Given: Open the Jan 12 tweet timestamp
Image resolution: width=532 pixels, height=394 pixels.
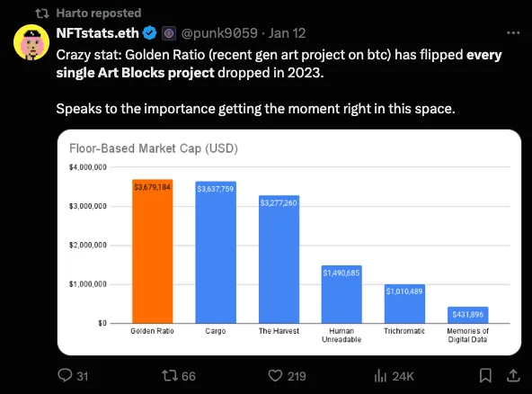Looking at the screenshot, I should click(287, 33).
